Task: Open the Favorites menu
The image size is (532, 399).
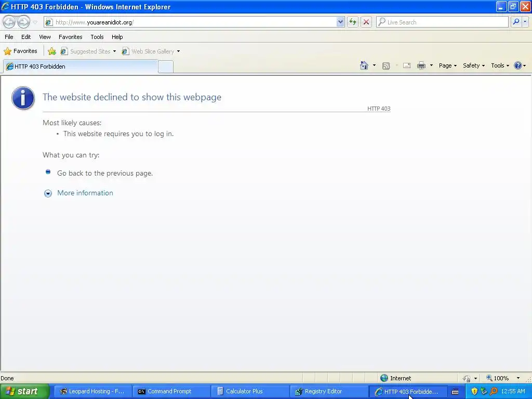Action: click(x=70, y=37)
